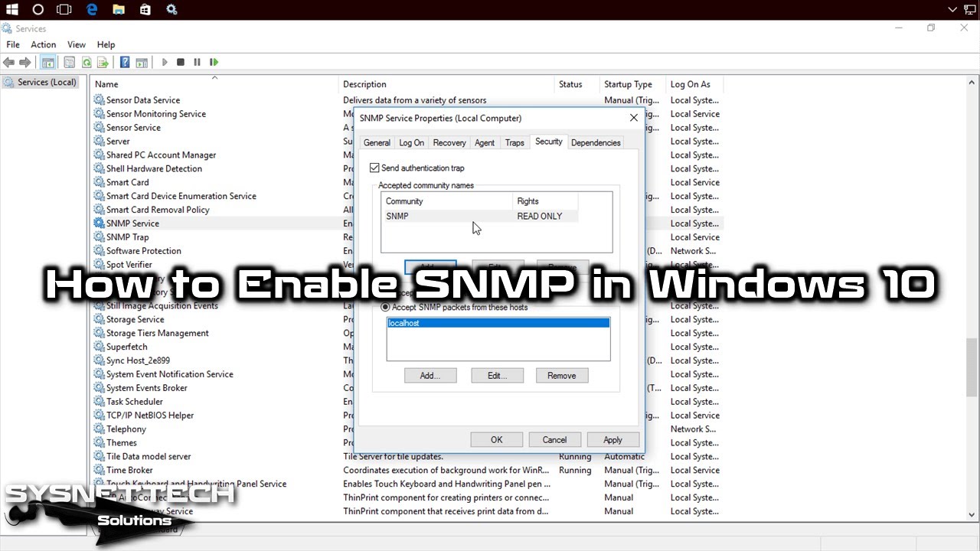Open Properties via the toolbar icon

(69, 62)
